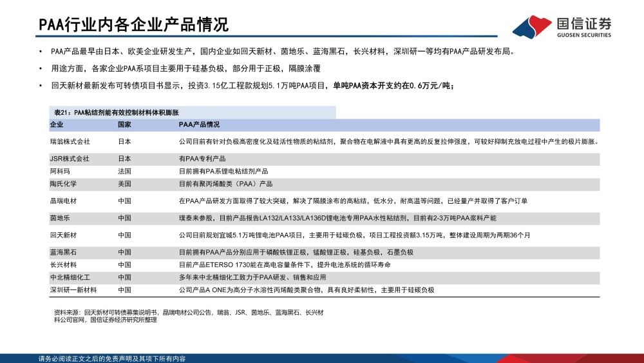The width and height of the screenshot is (644, 363).
Task: Click footer disclaimer '请务必阅读正文之后的免责声明'
Action: pyautogui.click(x=112, y=359)
